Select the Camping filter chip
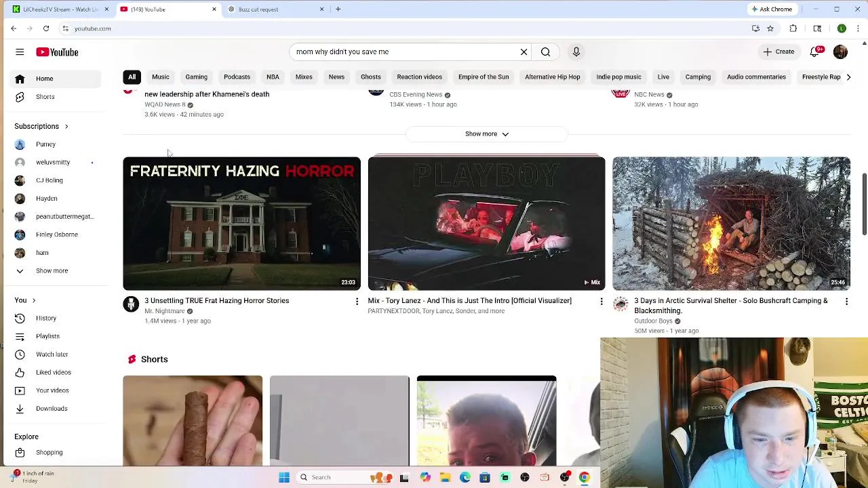868x488 pixels. coord(698,77)
